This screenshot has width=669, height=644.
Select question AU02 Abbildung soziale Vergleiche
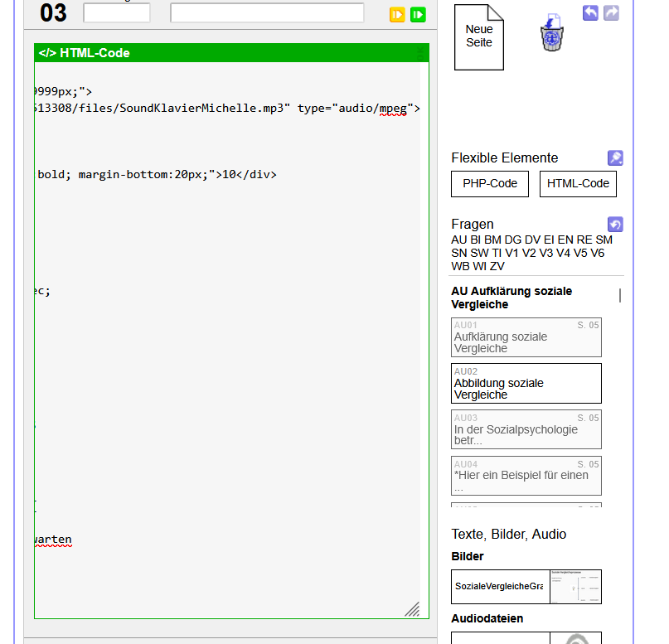point(526,384)
